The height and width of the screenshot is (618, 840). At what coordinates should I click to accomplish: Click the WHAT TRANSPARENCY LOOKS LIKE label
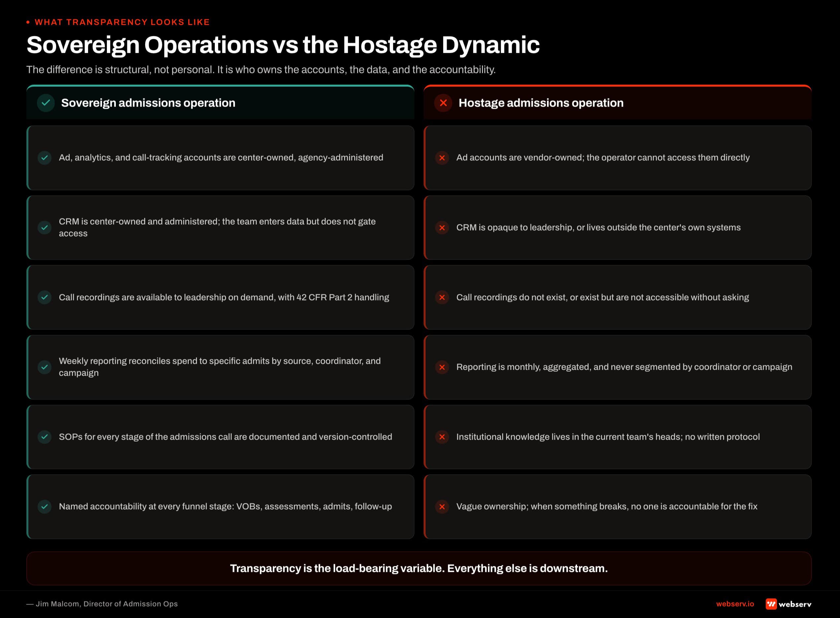coord(122,22)
